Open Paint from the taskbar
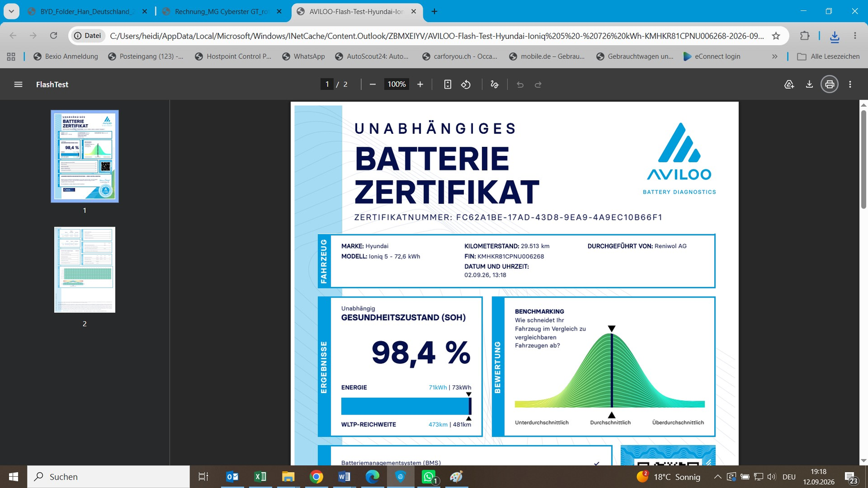Image resolution: width=868 pixels, height=488 pixels. point(457,477)
